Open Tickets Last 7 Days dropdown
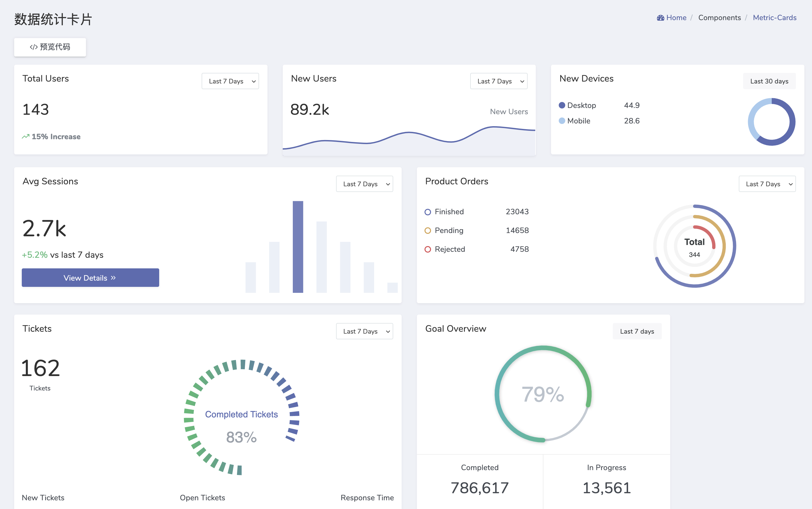 [x=364, y=331]
